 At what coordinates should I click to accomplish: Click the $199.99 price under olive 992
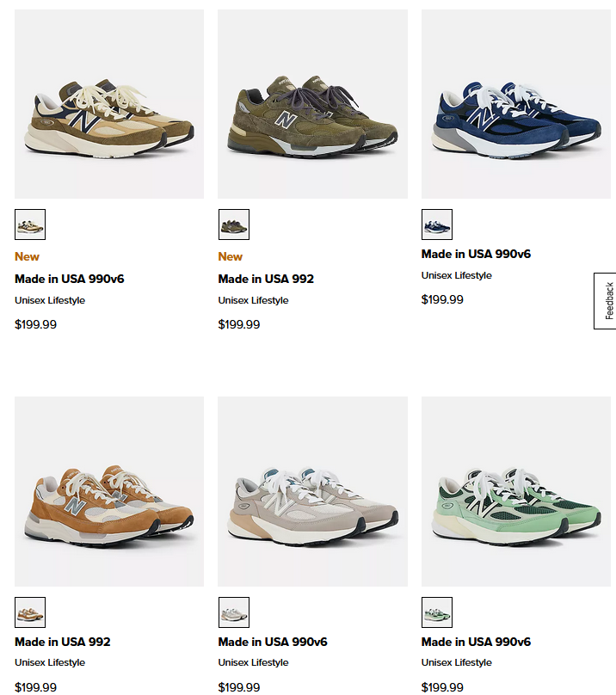click(x=239, y=324)
